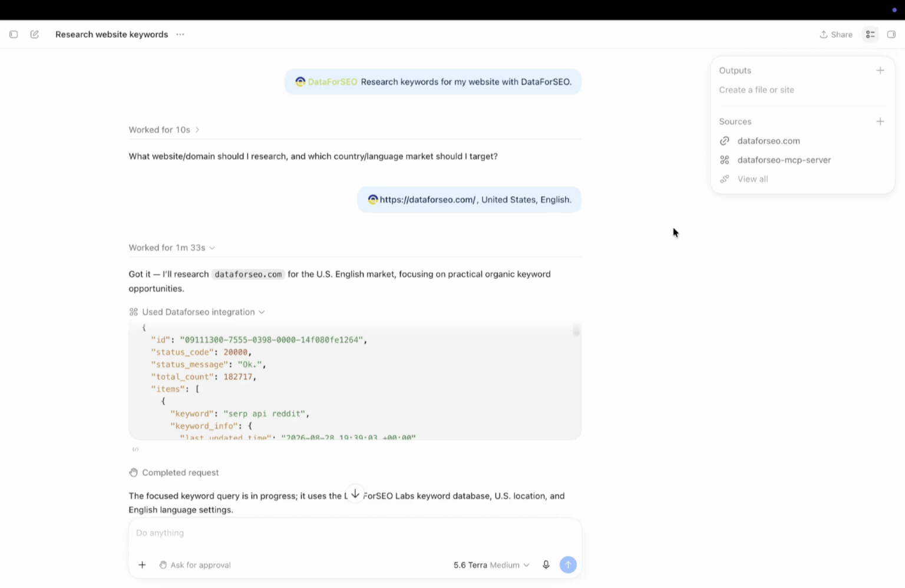This screenshot has height=588, width=905.
Task: Add a new output with the Outputs plus
Action: point(880,70)
